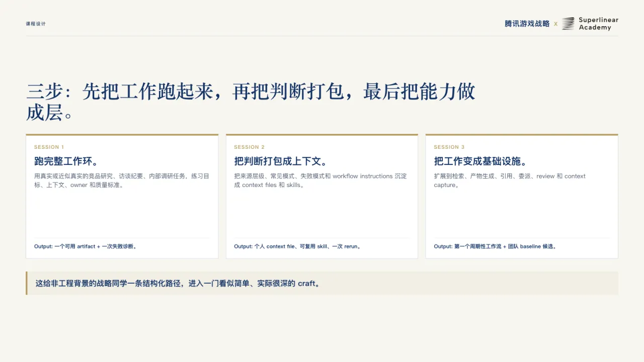
Task: Click the 腾讯游戏战略 header text
Action: point(527,24)
